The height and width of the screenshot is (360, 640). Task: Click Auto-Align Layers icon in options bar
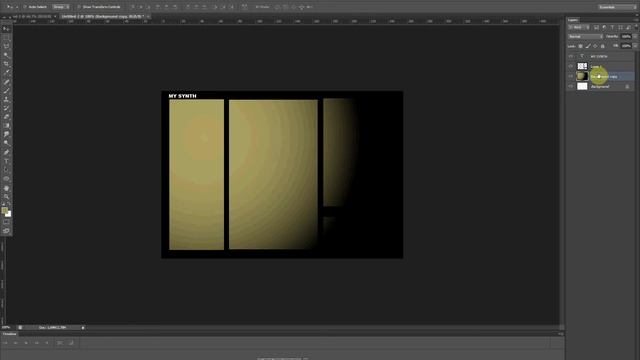pos(244,7)
